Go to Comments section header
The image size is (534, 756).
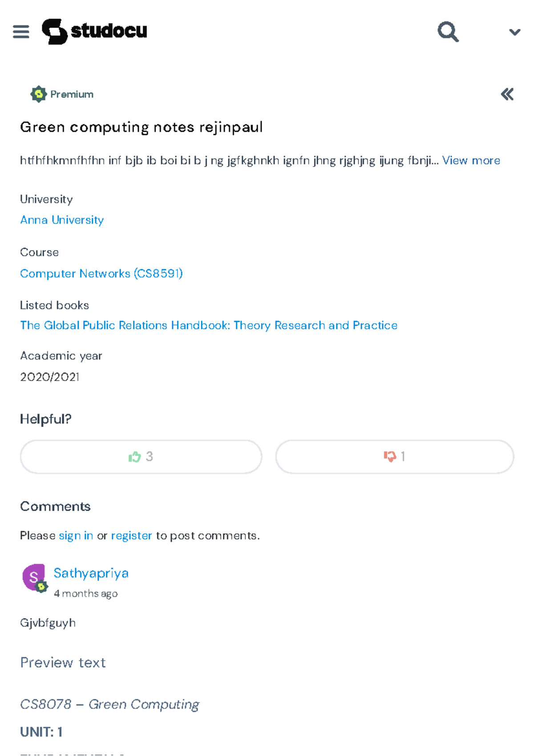coord(55,506)
